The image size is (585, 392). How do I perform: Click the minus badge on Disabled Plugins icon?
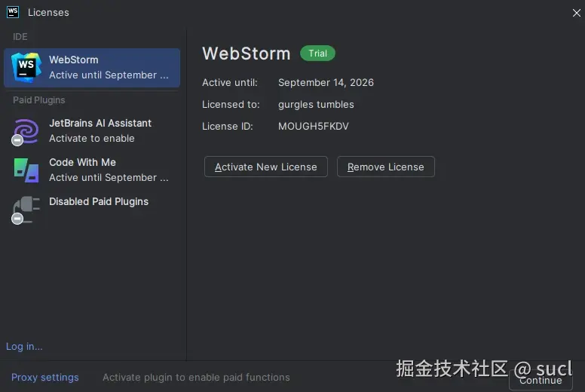point(17,219)
